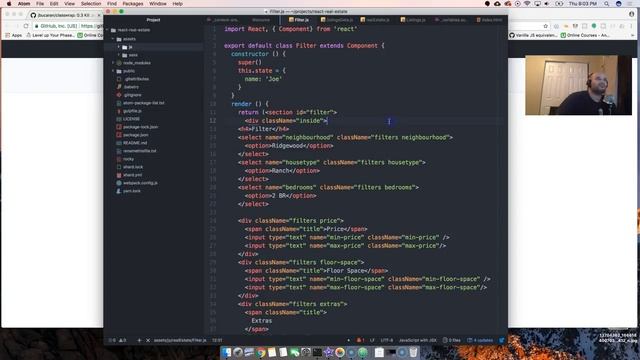Screen dimensions: 640x360
Task: Open package-lock.json in the tree
Action: [140, 127]
